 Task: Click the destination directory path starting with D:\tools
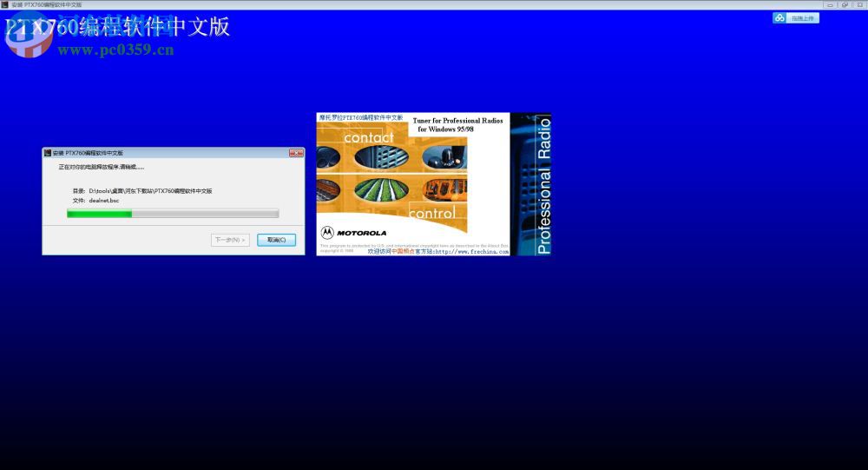[150, 190]
